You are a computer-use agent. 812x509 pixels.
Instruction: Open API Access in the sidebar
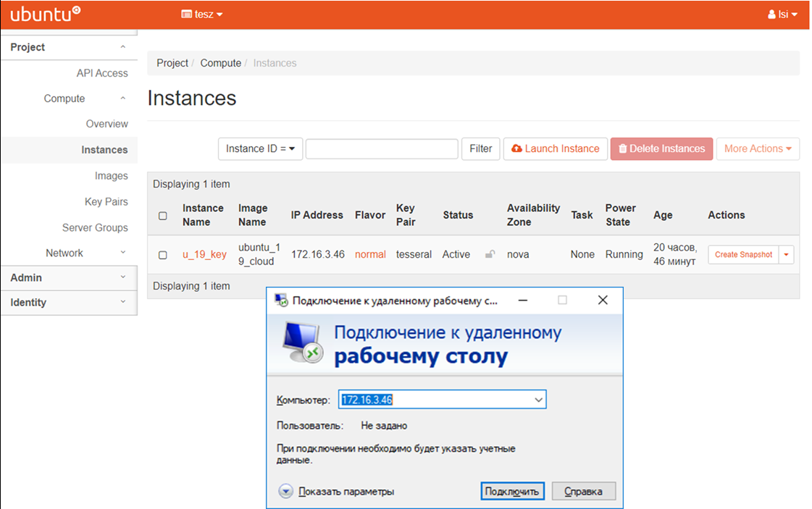102,73
